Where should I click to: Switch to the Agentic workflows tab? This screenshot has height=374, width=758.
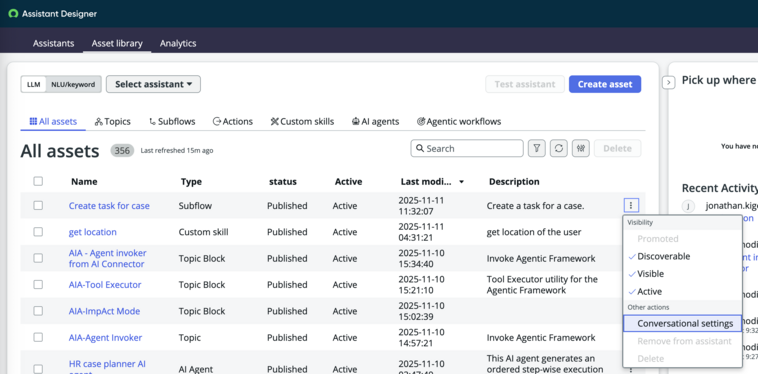pos(459,121)
